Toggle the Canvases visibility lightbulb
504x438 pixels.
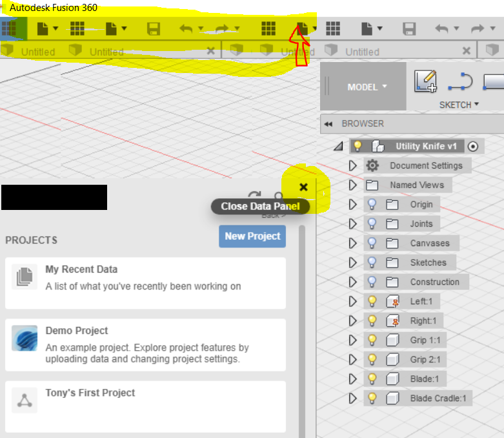[x=372, y=244]
